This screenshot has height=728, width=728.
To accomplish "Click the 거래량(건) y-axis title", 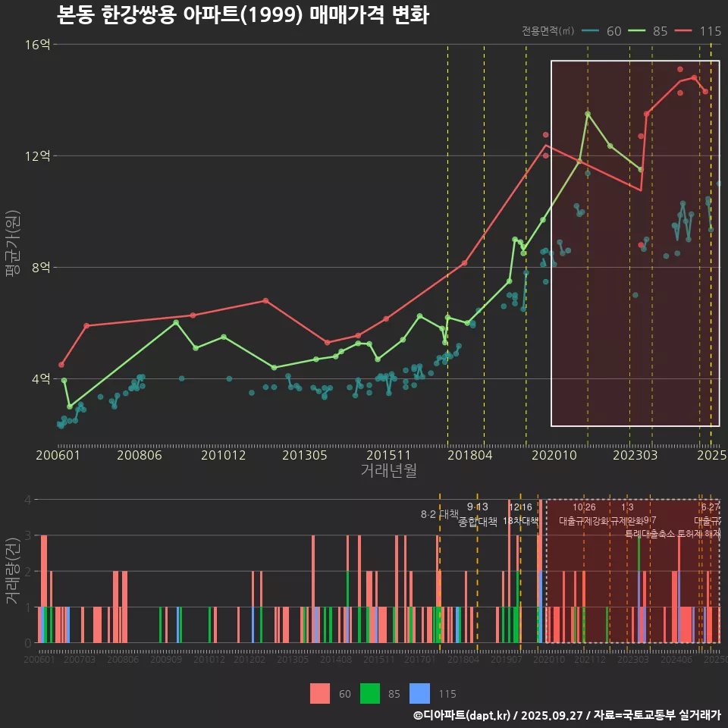I will 12,571.
